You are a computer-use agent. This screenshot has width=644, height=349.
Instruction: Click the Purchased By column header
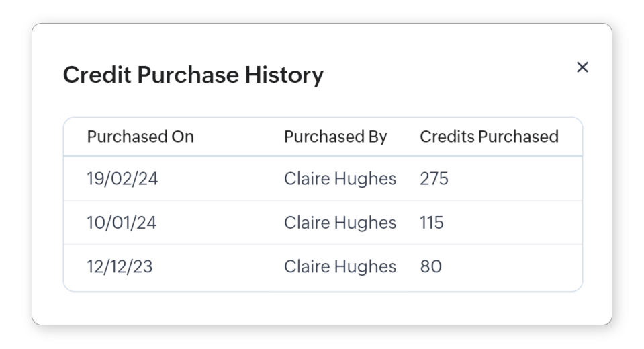point(335,137)
